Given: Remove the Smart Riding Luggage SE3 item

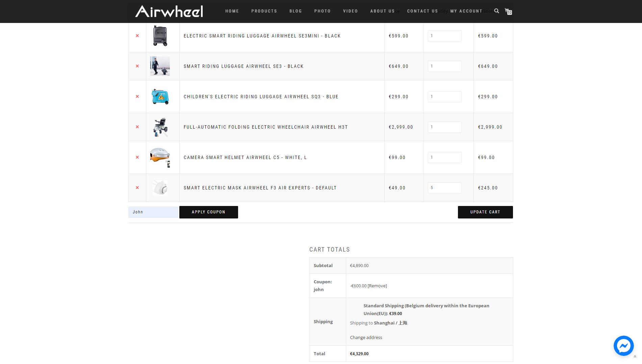Looking at the screenshot, I should click(137, 66).
